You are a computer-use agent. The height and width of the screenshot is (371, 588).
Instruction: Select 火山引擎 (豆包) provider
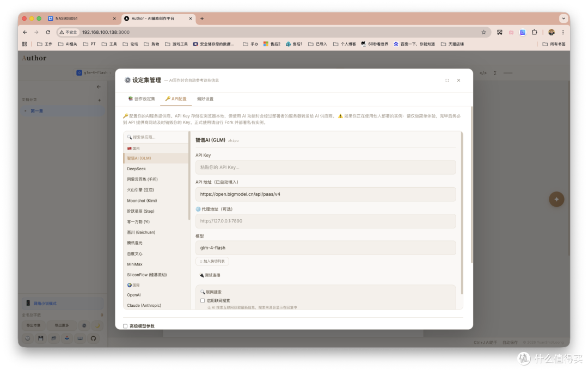click(156, 190)
